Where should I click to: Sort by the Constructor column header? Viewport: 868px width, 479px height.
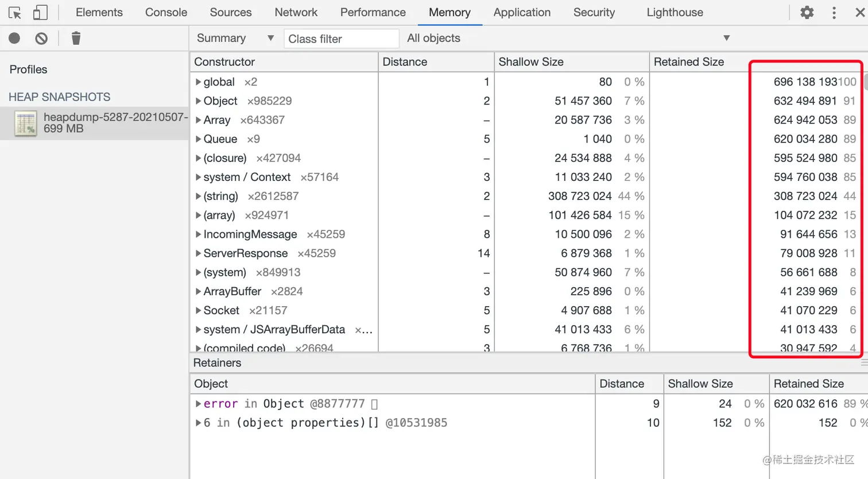[x=284, y=61]
